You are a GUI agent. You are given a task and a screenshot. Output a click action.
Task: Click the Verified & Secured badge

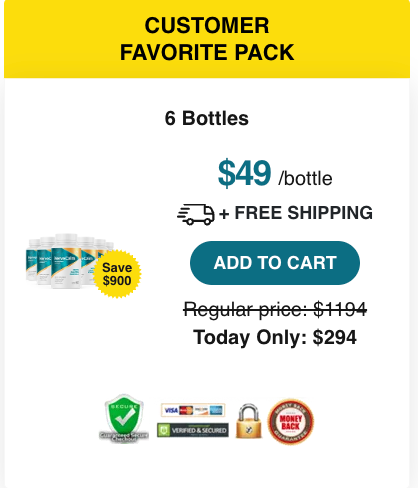193,430
